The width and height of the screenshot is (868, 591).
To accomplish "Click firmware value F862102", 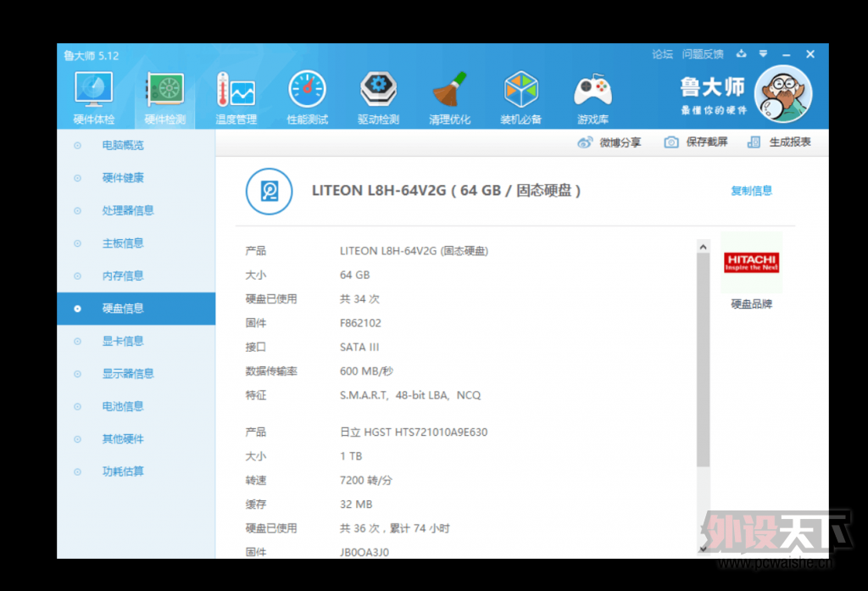I will 360,323.
